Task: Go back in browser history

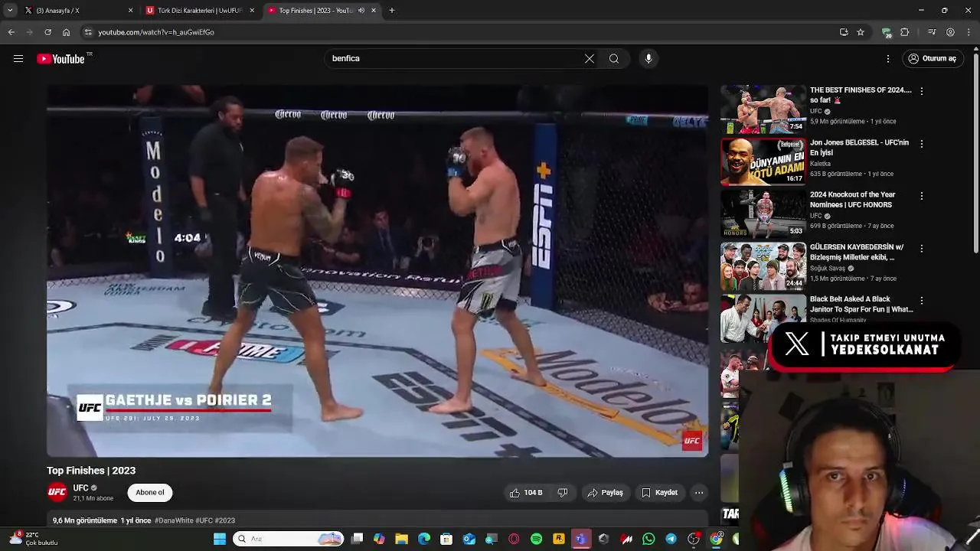Action: pyautogui.click(x=11, y=32)
